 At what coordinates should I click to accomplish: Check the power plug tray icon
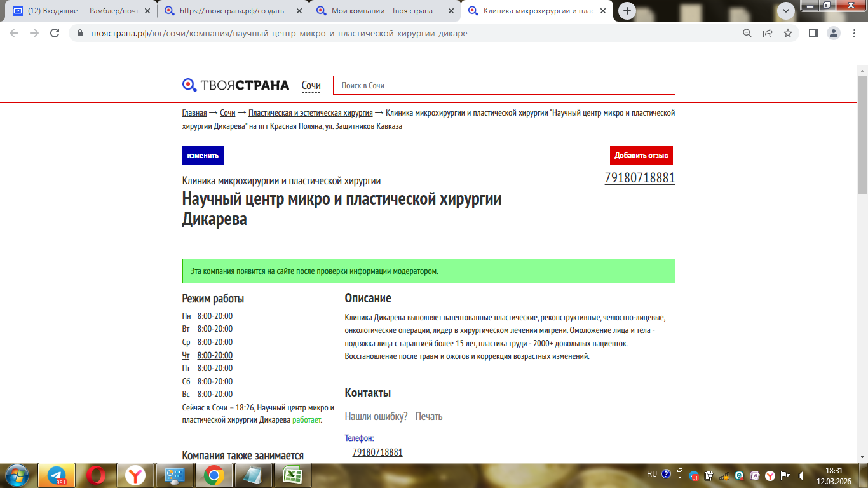(709, 475)
